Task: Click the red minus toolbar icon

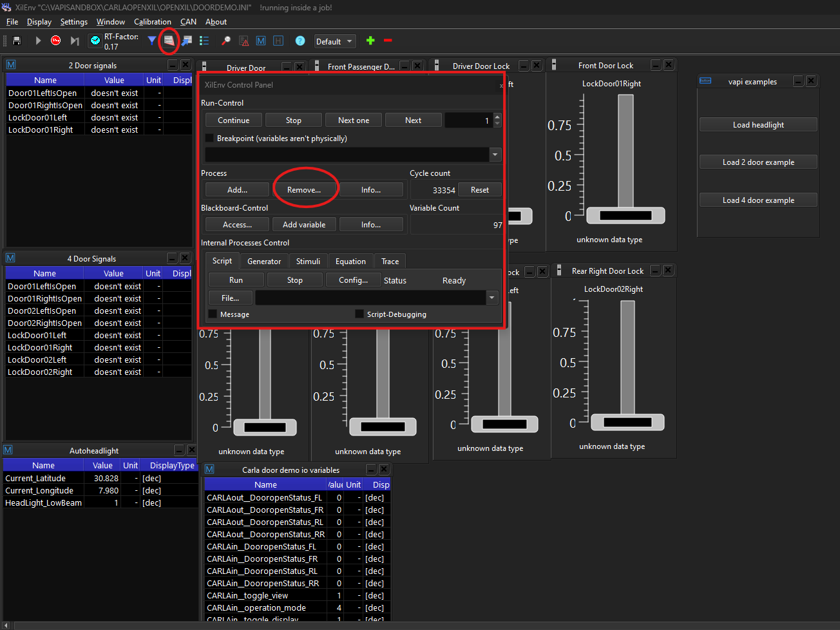Action: click(388, 41)
